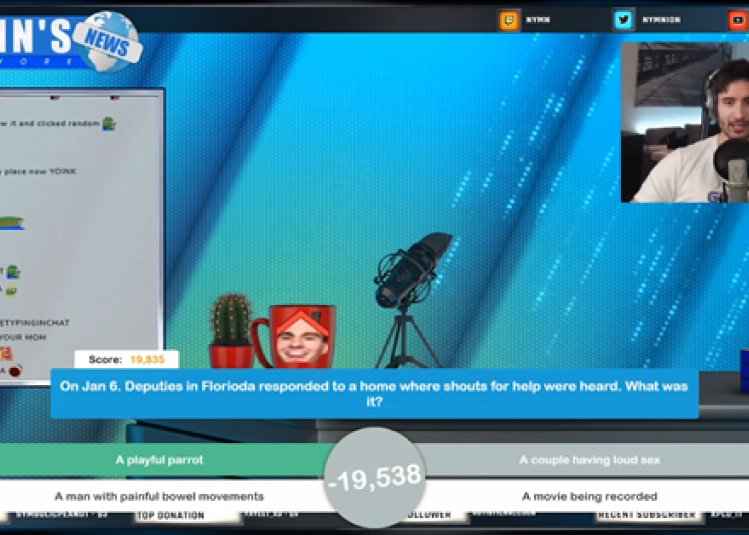Select 'A movie being recorded' option
The height and width of the screenshot is (535, 749).
coord(589,496)
